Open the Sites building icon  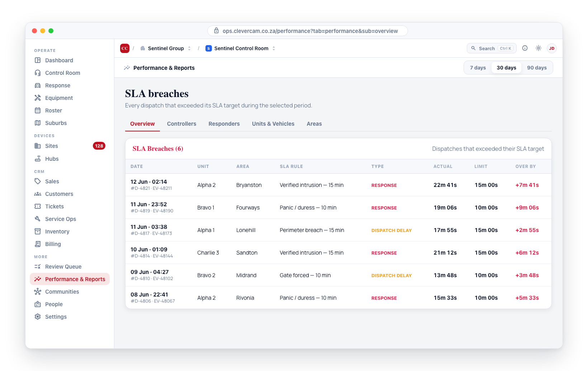coord(38,146)
